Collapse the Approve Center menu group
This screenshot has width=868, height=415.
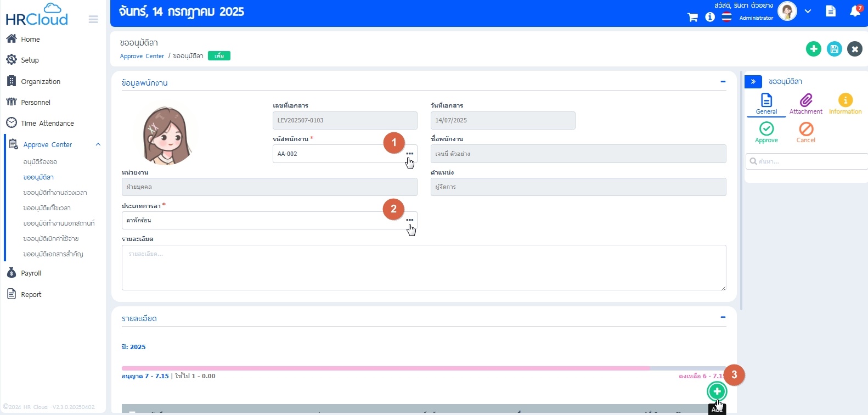pos(98,144)
